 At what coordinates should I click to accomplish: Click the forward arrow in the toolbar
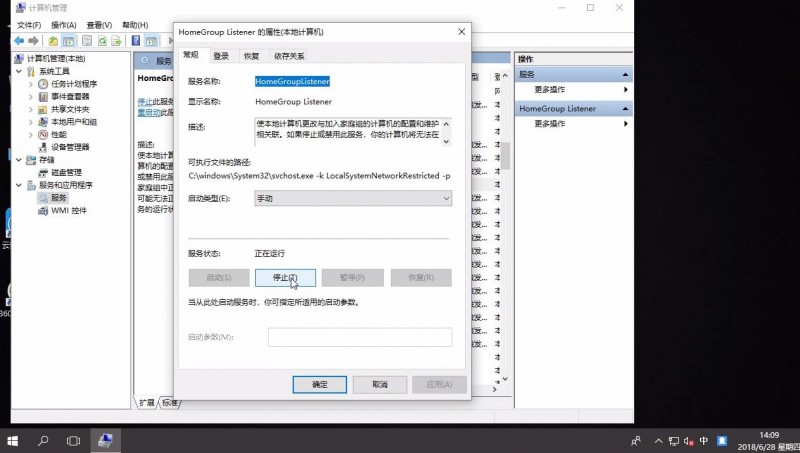coord(34,41)
